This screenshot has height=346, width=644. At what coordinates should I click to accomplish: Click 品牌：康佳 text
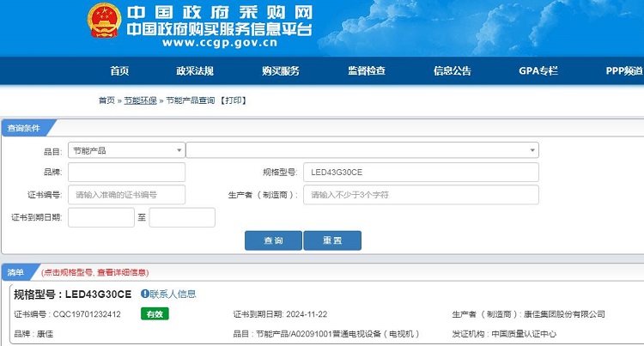33,334
